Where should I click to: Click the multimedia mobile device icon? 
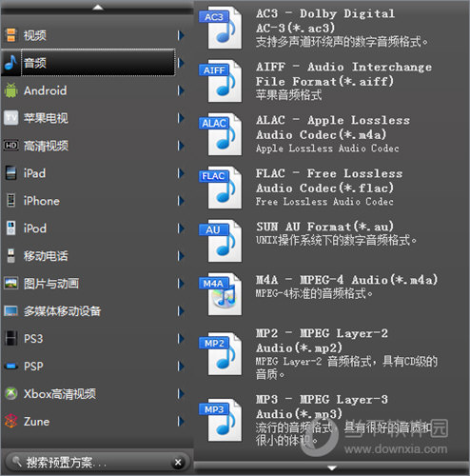10,311
